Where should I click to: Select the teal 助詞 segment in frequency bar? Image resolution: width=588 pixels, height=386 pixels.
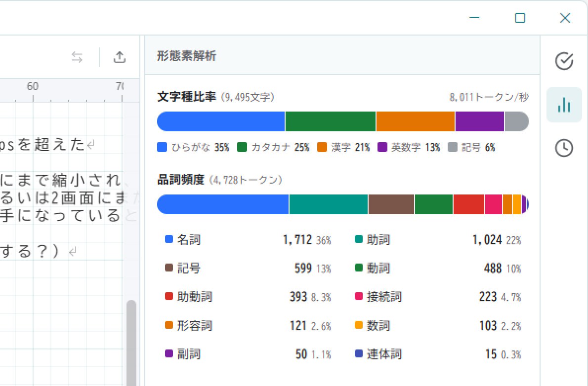pyautogui.click(x=329, y=204)
